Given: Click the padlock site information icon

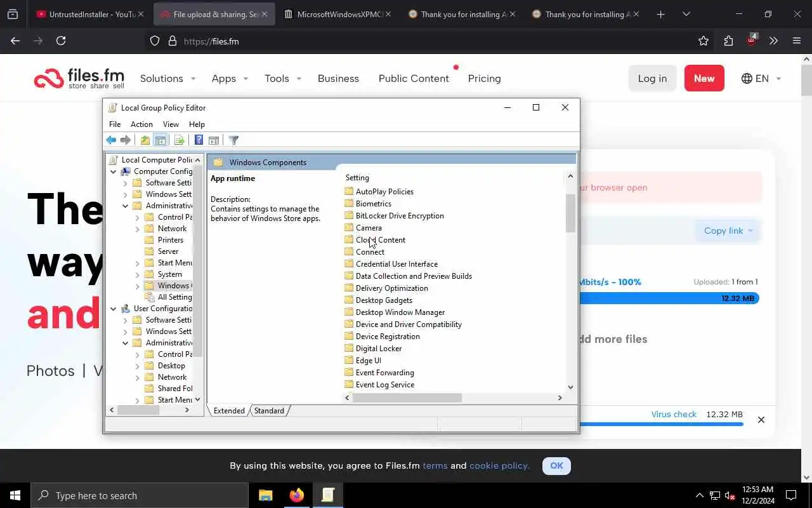Looking at the screenshot, I should (172, 41).
